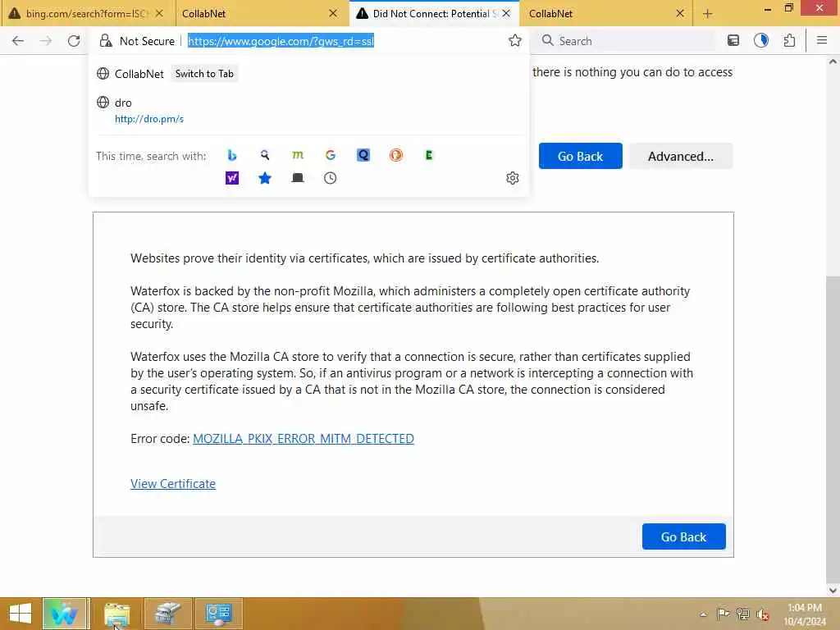Close the last CollabNet tab
Viewport: 840px width, 630px height.
click(x=680, y=13)
